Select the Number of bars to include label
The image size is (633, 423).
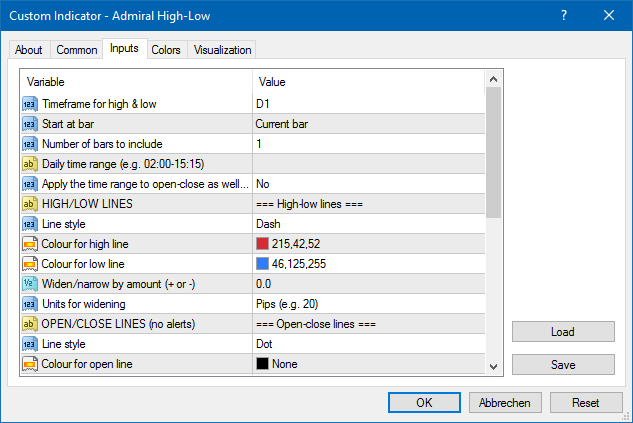pyautogui.click(x=102, y=144)
